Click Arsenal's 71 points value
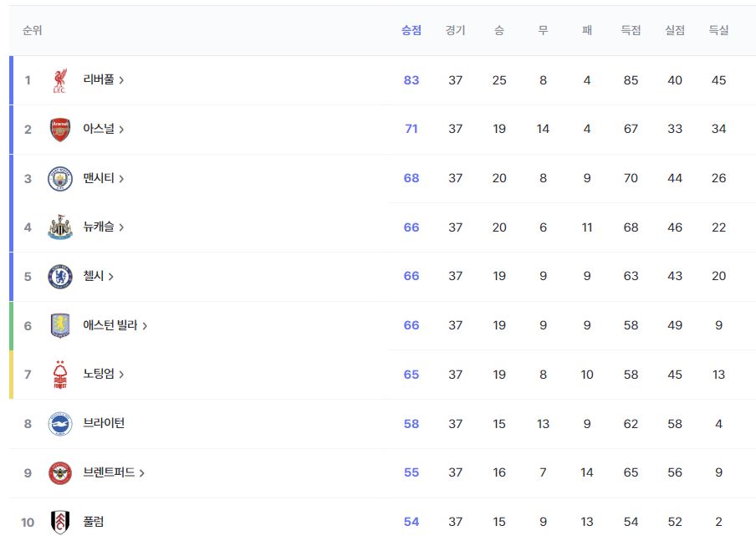 (x=411, y=129)
